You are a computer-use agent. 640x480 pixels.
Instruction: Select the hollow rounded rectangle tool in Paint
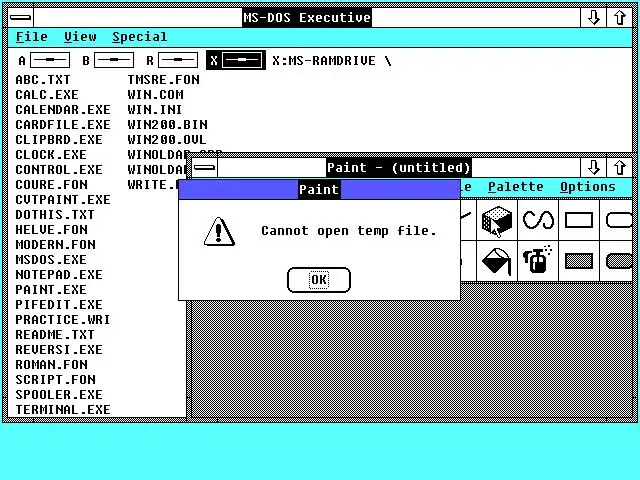coord(616,220)
